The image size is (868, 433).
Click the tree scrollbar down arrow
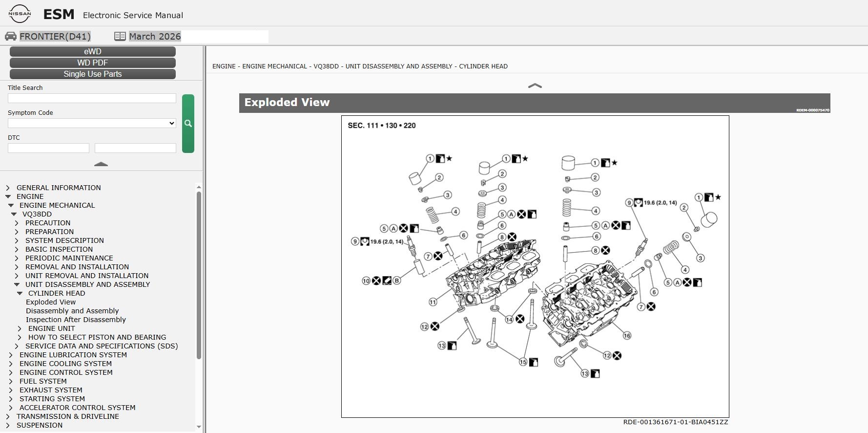coord(199,427)
